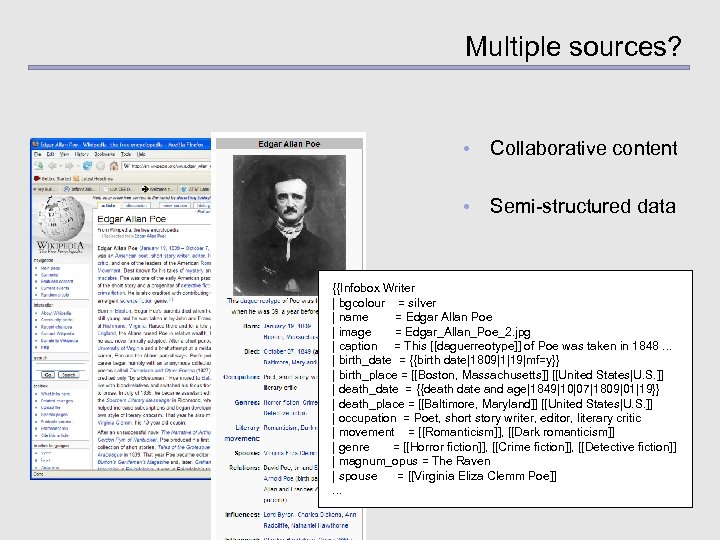The width and height of the screenshot is (720, 540).
Task: Open the Tools menu in Firefox
Action: point(126,154)
